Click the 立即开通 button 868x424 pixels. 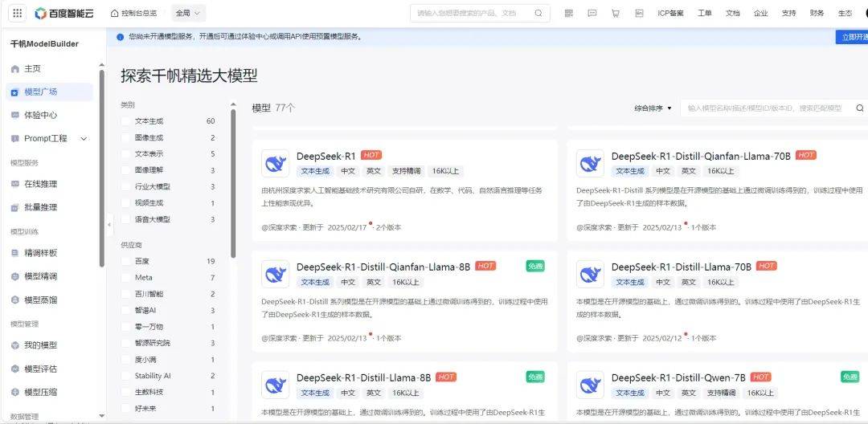click(852, 37)
